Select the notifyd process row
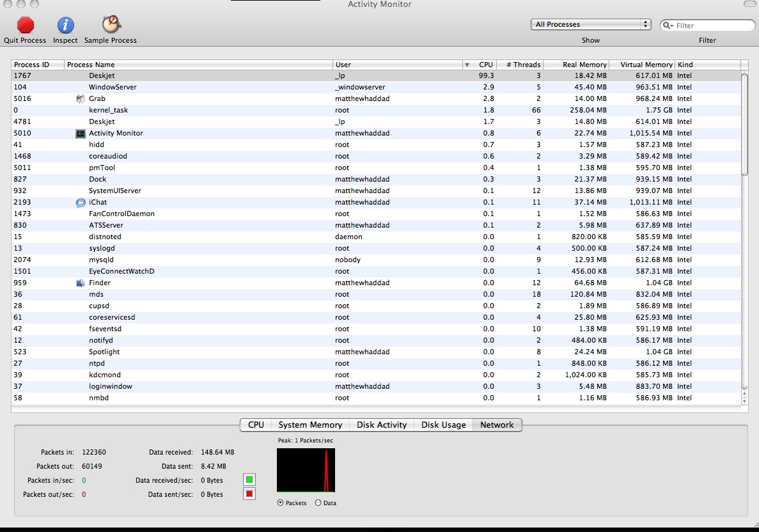The width and height of the screenshot is (759, 532). (x=376, y=341)
